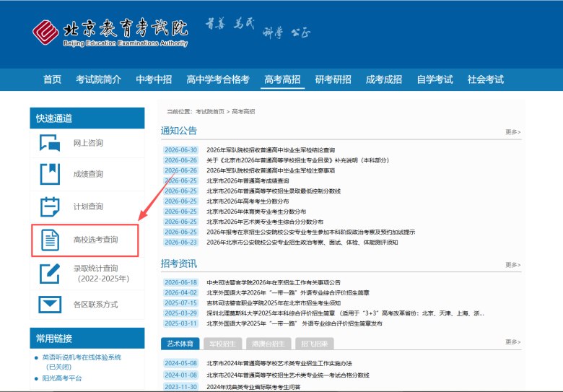
Task: Open 北京市2026年高考考生分数分布
Action: click(248, 201)
